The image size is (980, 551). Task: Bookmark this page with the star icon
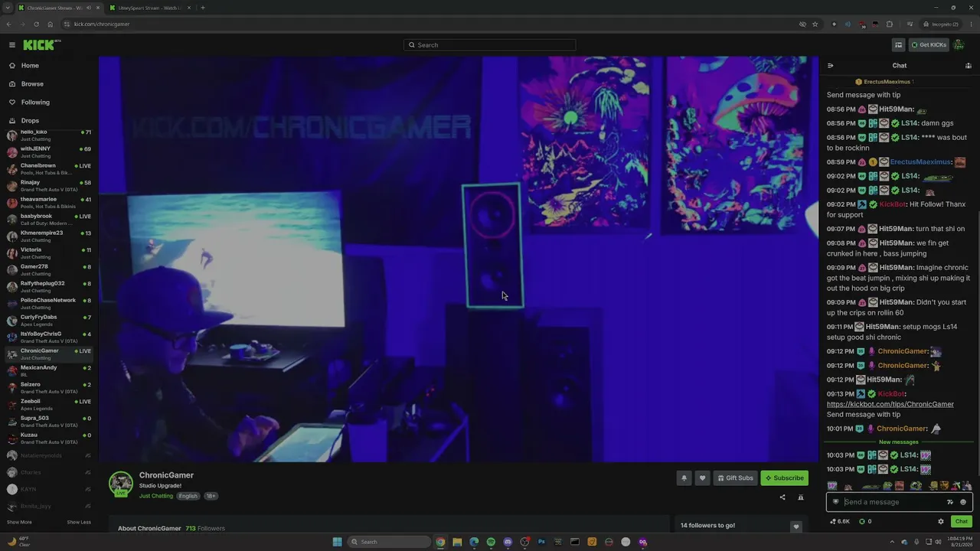[x=815, y=24]
